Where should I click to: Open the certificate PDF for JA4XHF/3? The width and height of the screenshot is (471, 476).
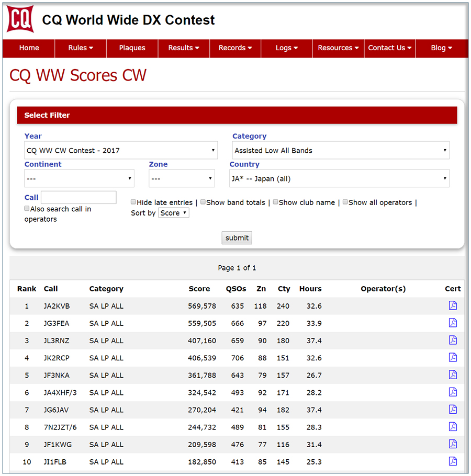[453, 392]
